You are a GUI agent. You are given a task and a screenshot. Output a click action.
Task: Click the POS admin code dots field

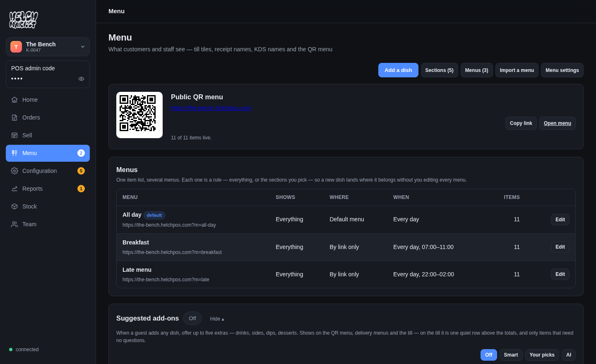17,79
